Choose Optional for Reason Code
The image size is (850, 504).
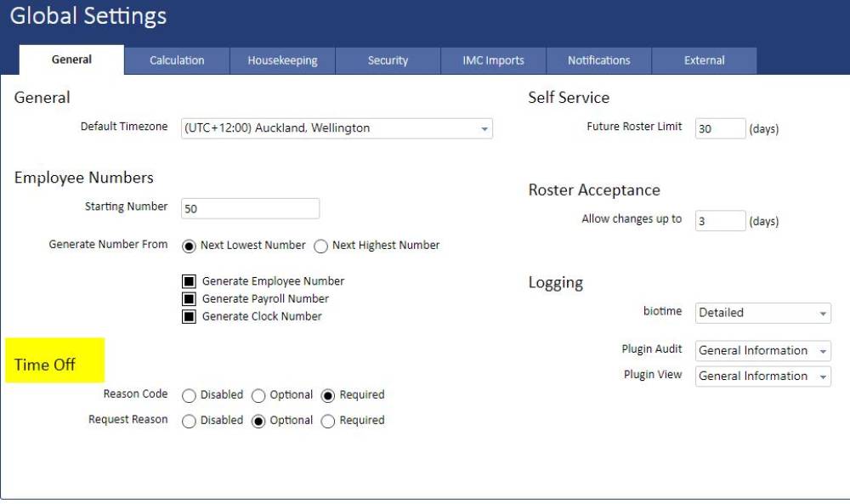pyautogui.click(x=258, y=396)
